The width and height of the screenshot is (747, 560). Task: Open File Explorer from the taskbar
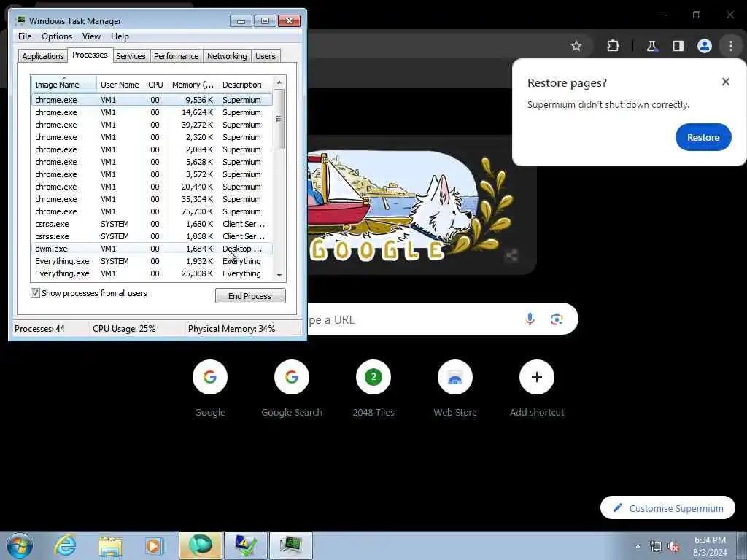pyautogui.click(x=111, y=545)
